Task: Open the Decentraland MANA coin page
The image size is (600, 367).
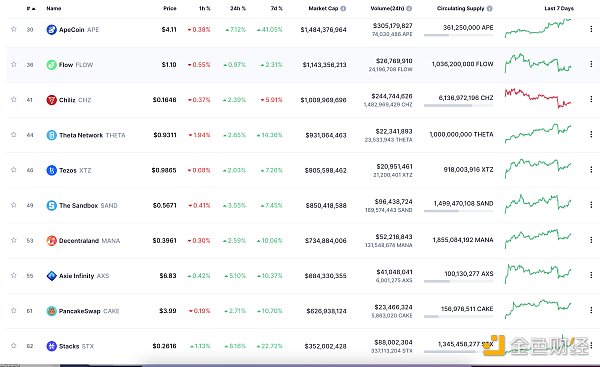Action: coord(89,241)
